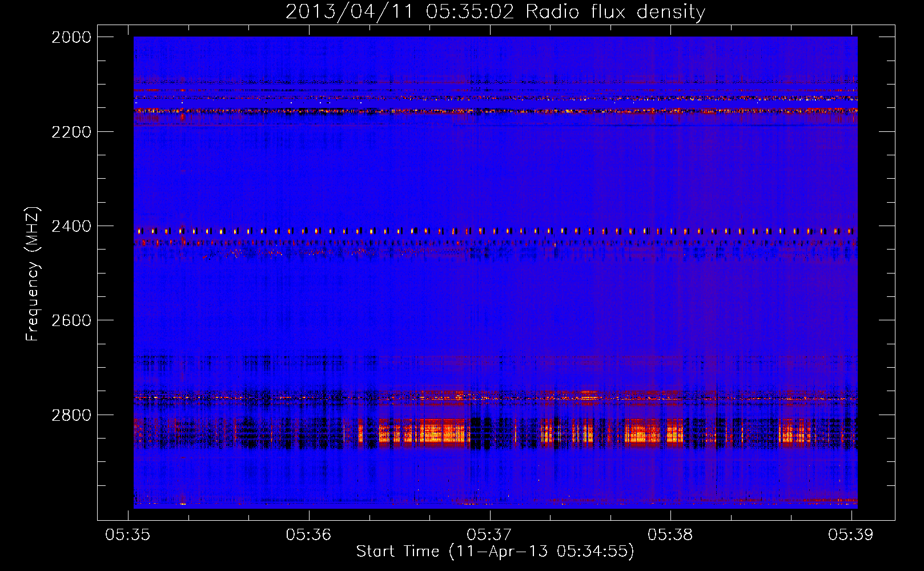Click the 05:39 time axis label

[851, 534]
